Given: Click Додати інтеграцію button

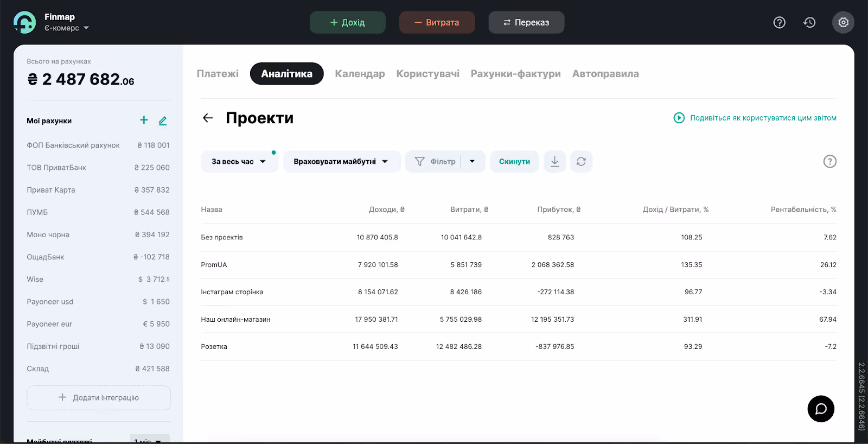Looking at the screenshot, I should pyautogui.click(x=99, y=397).
